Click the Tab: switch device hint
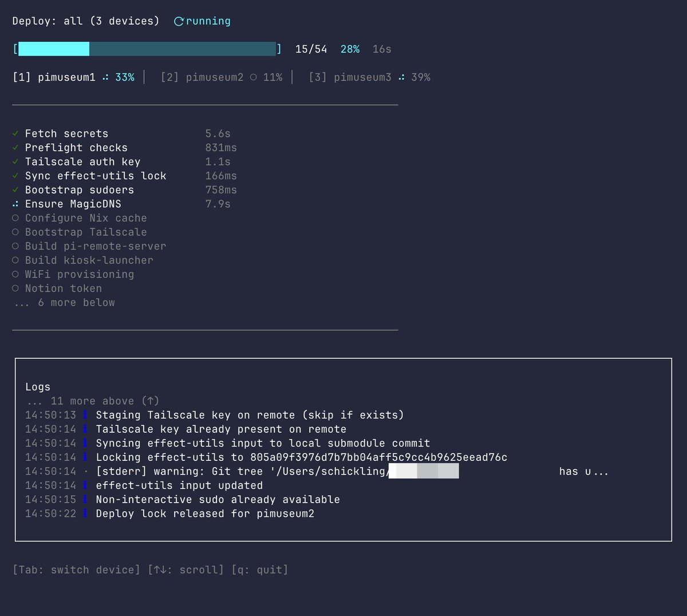The height and width of the screenshot is (616, 687). pos(76,570)
